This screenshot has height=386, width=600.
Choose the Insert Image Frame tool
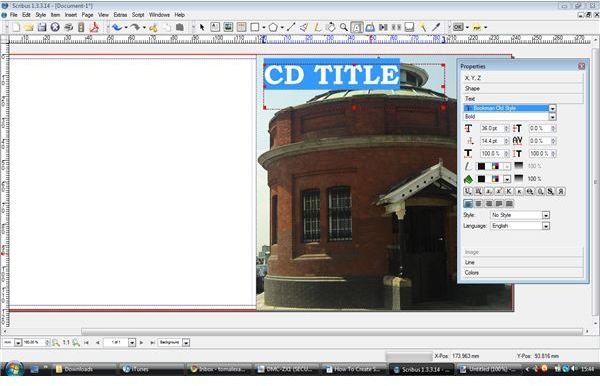pyautogui.click(x=228, y=27)
